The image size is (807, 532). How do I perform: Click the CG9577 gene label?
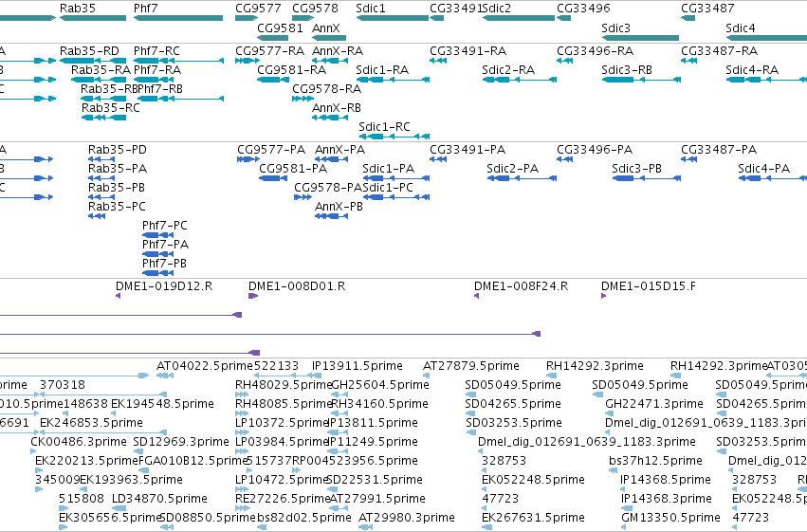click(258, 9)
